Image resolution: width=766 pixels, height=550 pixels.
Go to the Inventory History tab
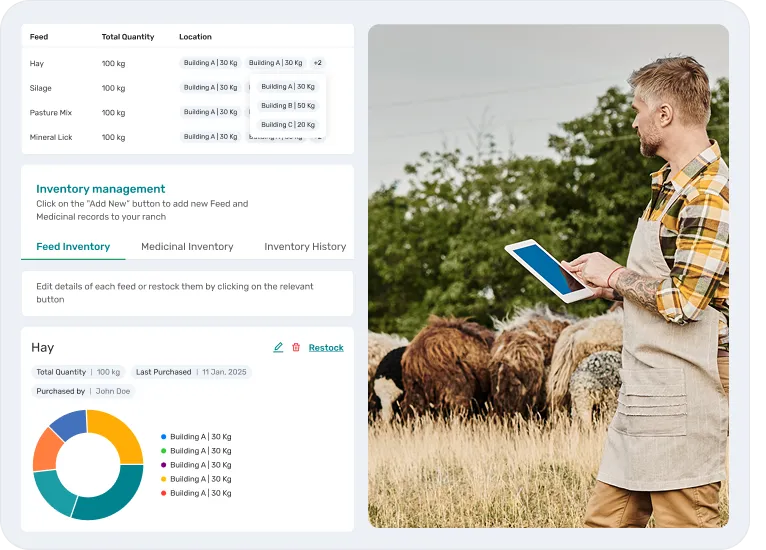(305, 246)
